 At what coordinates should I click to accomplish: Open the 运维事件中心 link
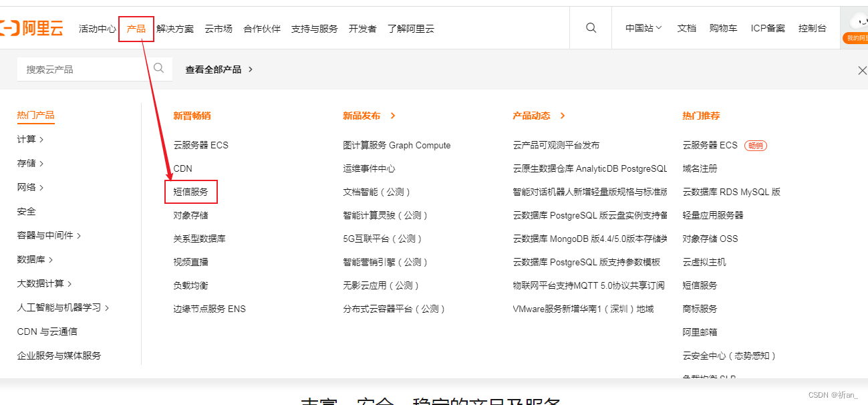tap(370, 168)
